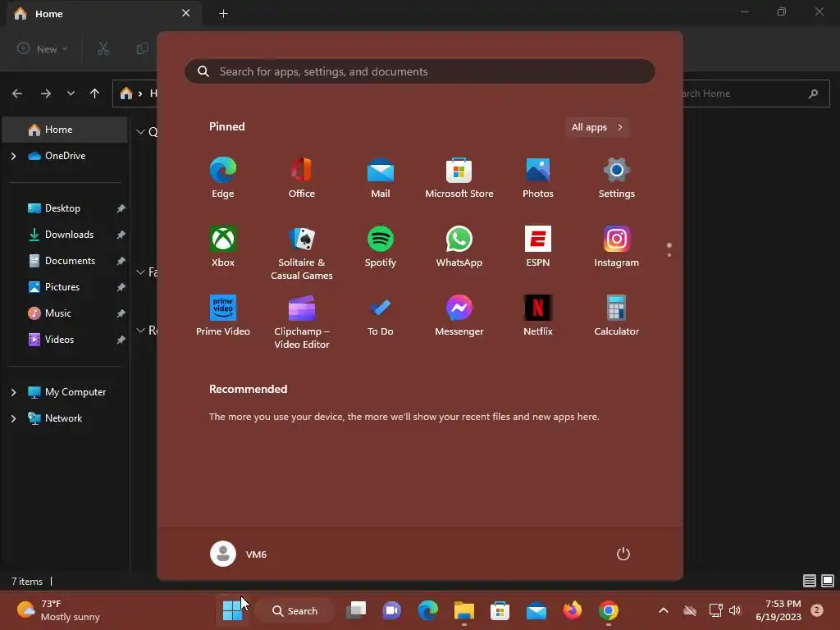Go up one level in Explorer
840x630 pixels.
click(95, 94)
